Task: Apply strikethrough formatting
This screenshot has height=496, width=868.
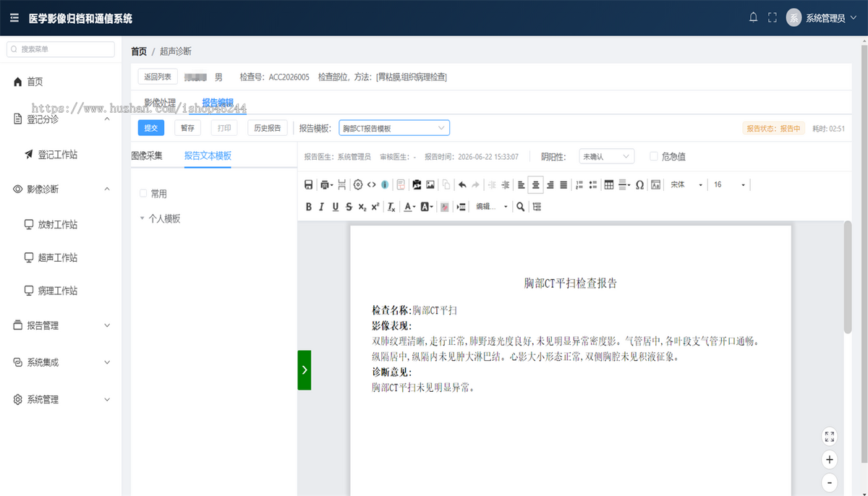Action: pos(349,207)
